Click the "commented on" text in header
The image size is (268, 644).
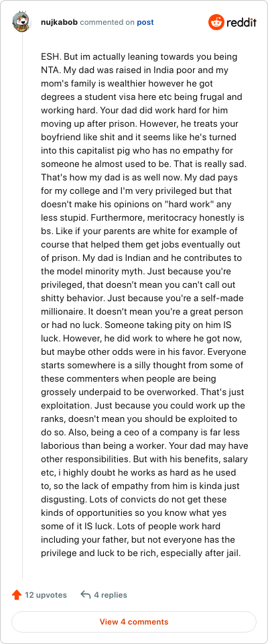tap(107, 22)
